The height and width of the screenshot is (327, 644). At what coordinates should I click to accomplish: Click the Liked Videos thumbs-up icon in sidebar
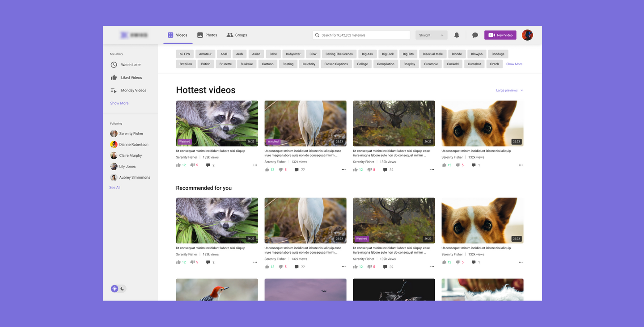pos(114,78)
